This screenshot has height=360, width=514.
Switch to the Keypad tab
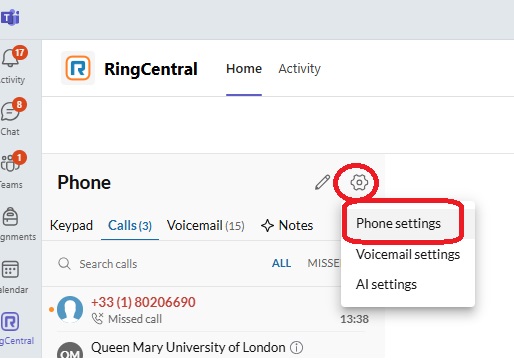coord(71,225)
